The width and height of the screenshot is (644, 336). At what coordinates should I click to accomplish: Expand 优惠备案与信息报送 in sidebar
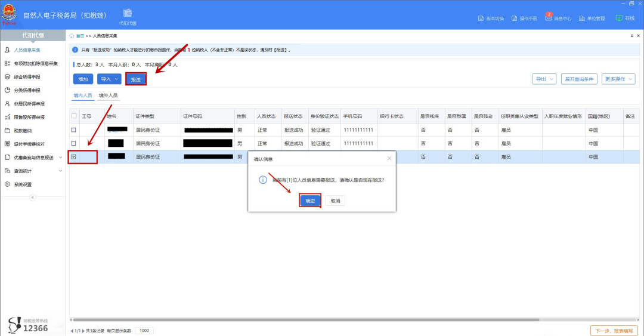point(33,158)
